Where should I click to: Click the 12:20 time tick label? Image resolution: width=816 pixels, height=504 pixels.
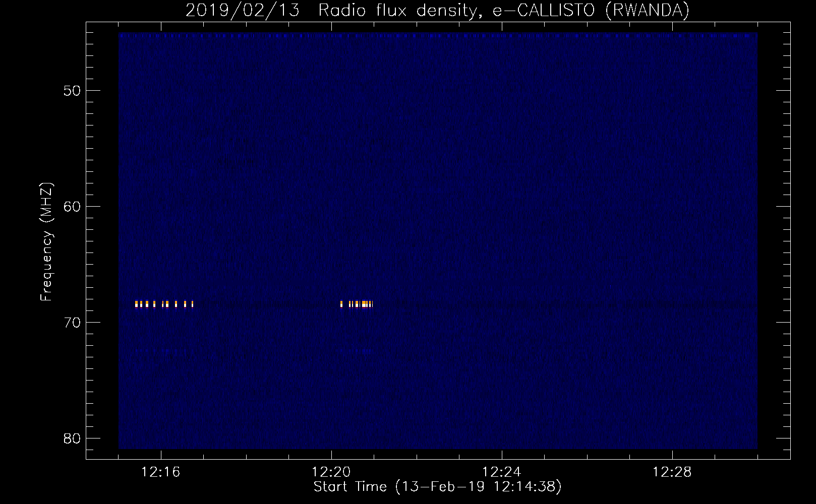(x=331, y=472)
